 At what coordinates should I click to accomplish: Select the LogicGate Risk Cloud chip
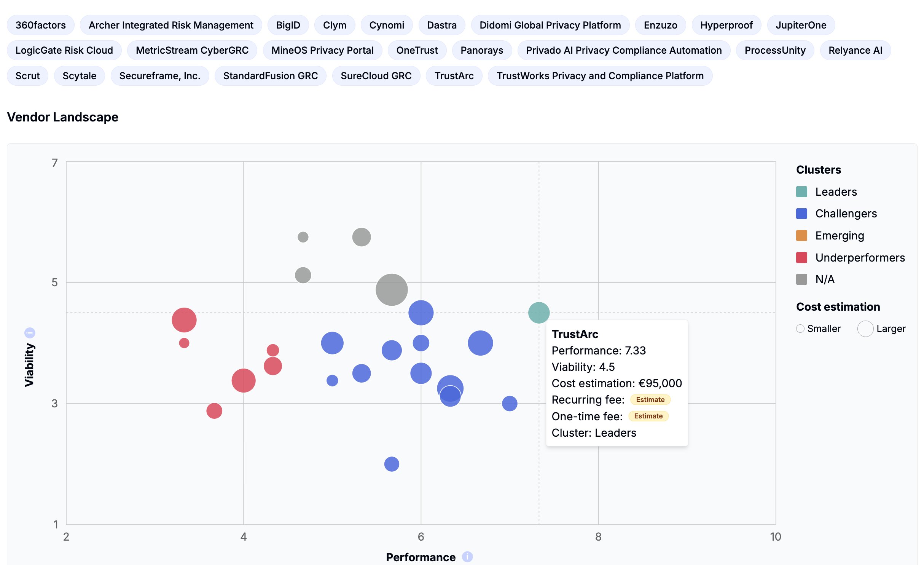64,50
